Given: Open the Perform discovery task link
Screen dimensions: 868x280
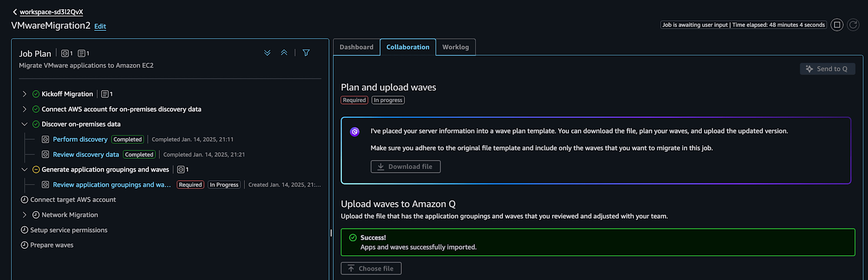Looking at the screenshot, I should point(80,140).
